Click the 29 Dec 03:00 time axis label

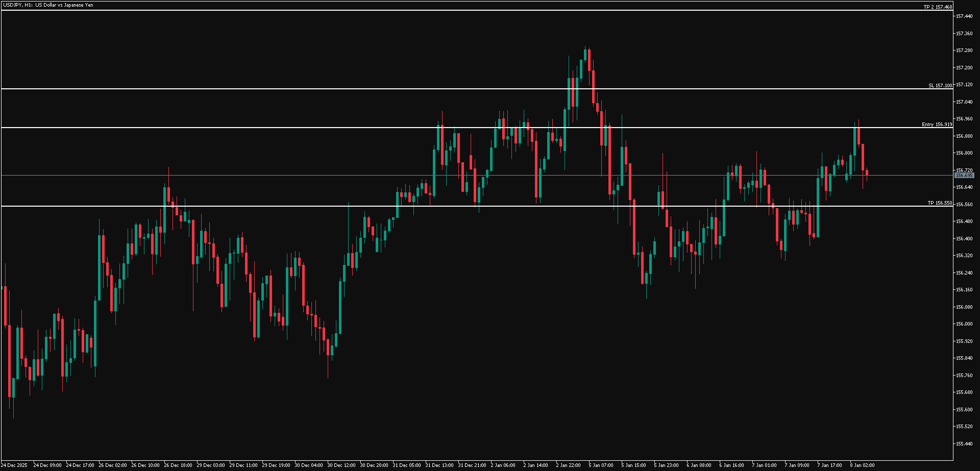tap(211, 465)
